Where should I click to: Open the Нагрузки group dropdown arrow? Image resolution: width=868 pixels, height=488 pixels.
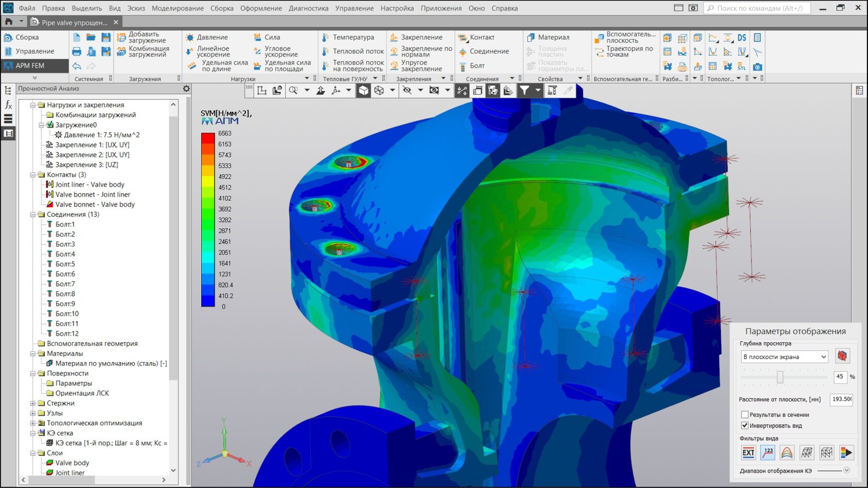point(307,78)
